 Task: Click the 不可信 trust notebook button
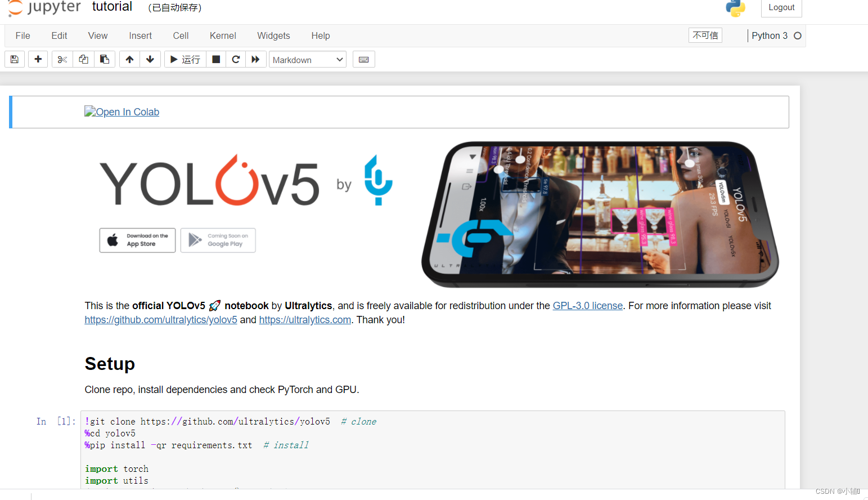coord(705,35)
